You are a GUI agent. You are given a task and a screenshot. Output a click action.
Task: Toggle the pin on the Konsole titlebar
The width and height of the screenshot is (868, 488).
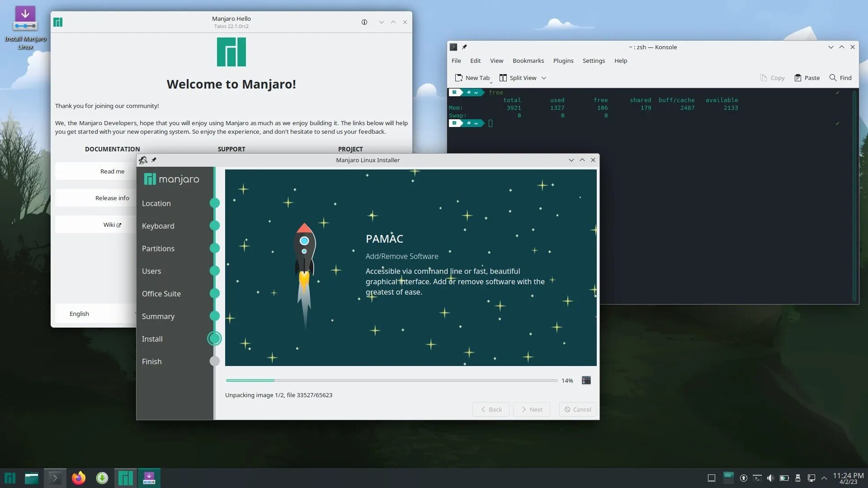464,47
